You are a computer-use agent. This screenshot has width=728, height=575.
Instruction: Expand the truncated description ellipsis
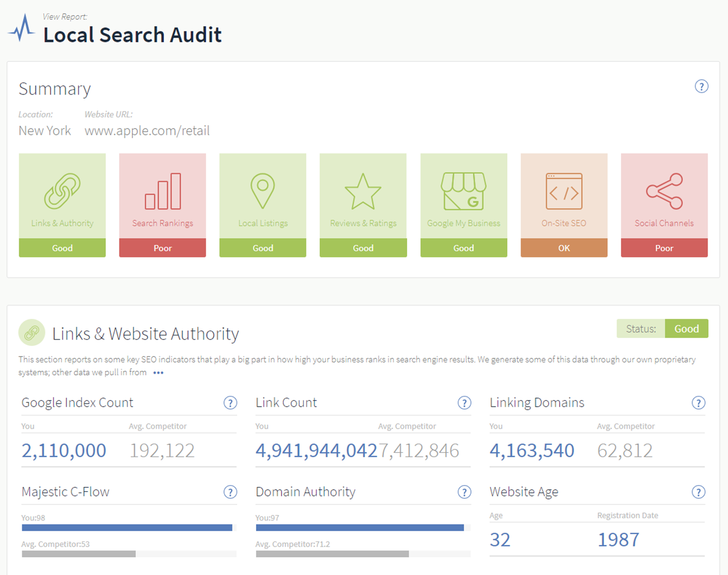(x=158, y=373)
